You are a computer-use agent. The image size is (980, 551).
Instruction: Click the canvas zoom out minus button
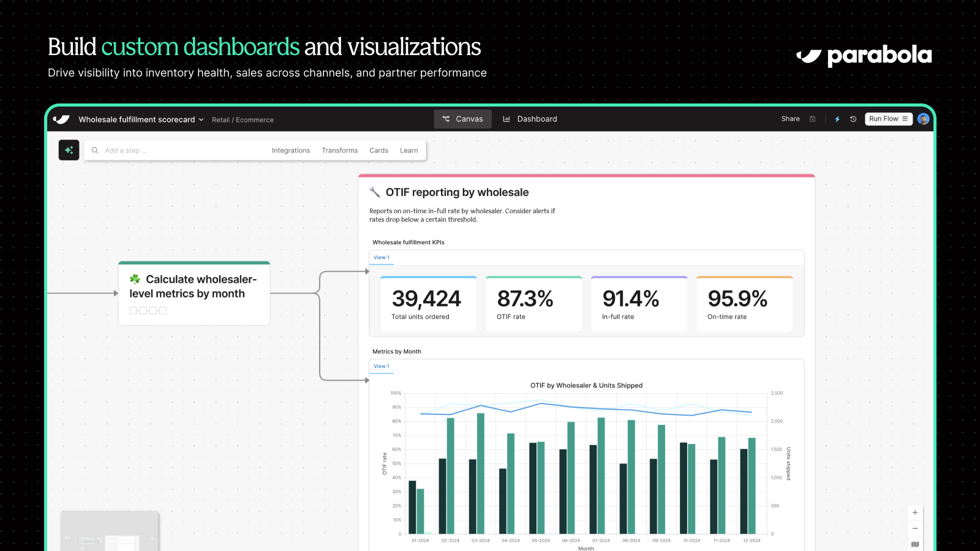click(x=915, y=528)
